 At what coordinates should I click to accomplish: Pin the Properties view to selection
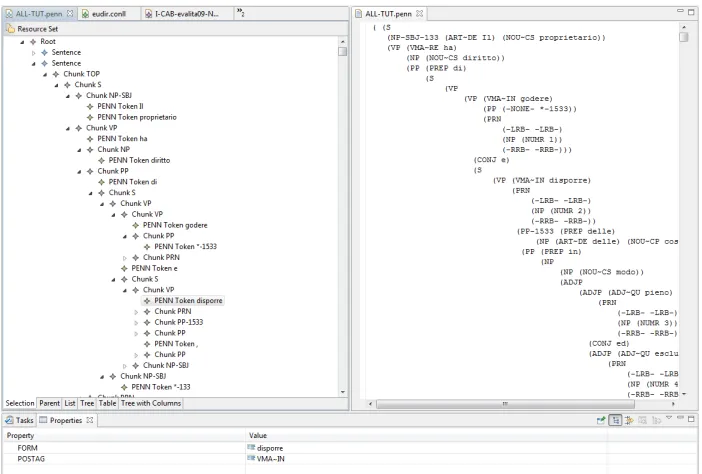pyautogui.click(x=601, y=420)
